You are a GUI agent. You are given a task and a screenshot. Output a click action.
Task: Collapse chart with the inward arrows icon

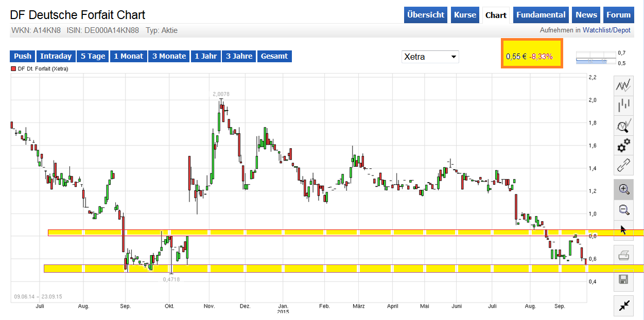[624, 306]
